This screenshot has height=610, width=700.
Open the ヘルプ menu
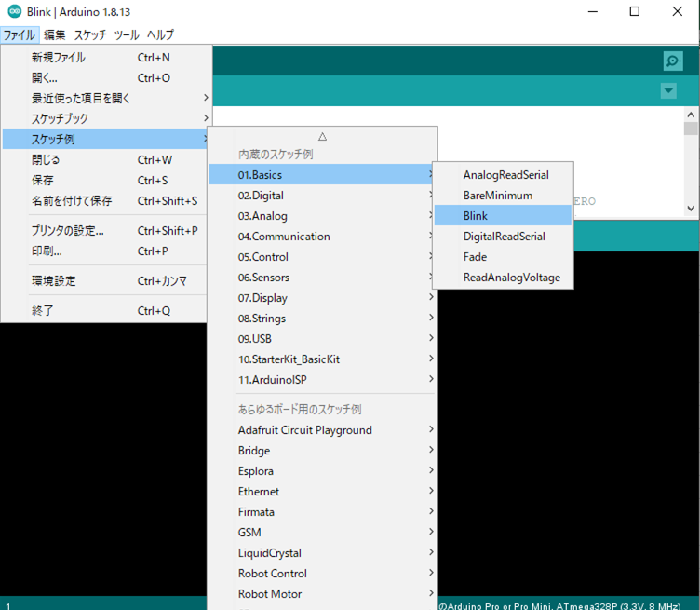(x=160, y=34)
